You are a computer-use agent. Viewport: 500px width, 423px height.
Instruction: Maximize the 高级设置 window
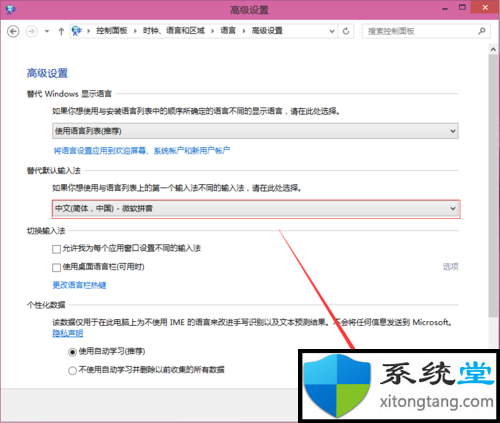(462, 7)
